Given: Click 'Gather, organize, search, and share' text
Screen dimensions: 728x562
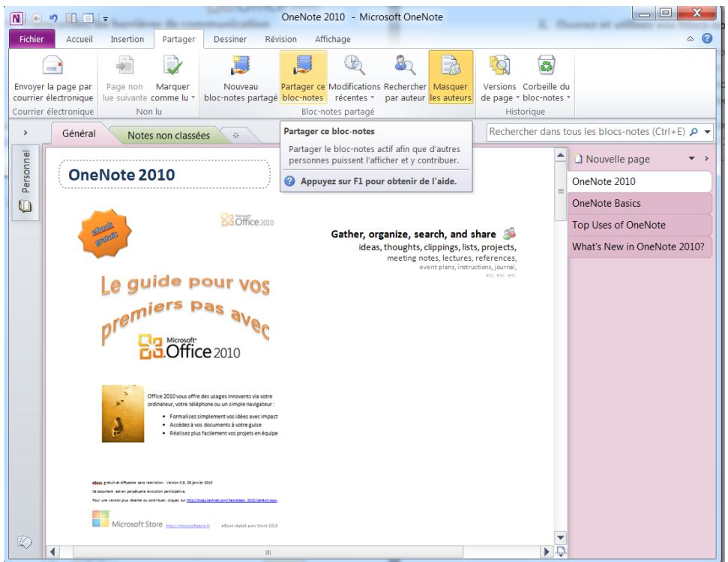Looking at the screenshot, I should pyautogui.click(x=413, y=234).
